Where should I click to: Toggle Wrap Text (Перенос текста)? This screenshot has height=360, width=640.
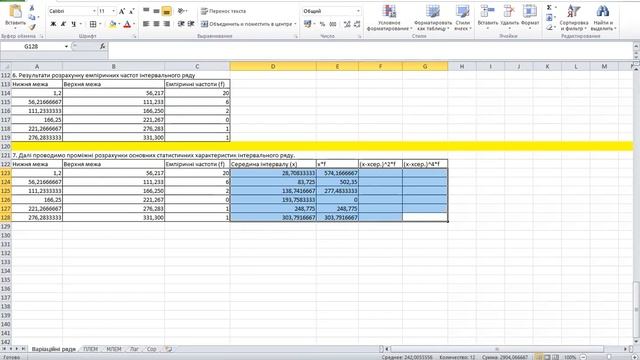[x=223, y=11]
